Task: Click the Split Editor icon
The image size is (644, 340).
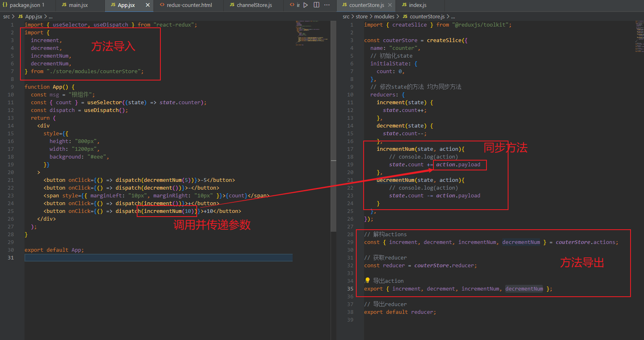Action: click(317, 5)
